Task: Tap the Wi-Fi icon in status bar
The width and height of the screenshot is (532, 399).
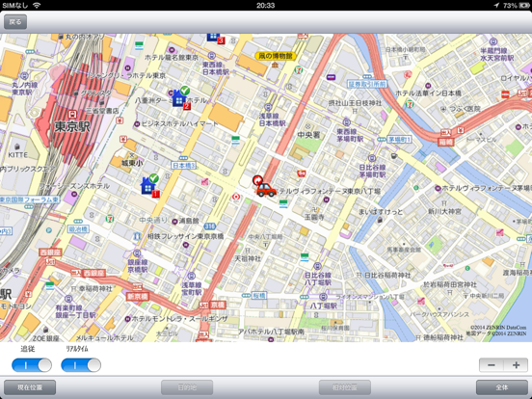Action: pos(37,5)
